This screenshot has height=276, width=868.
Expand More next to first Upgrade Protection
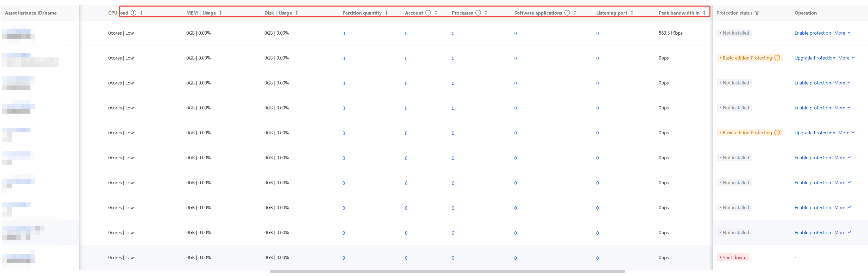847,58
